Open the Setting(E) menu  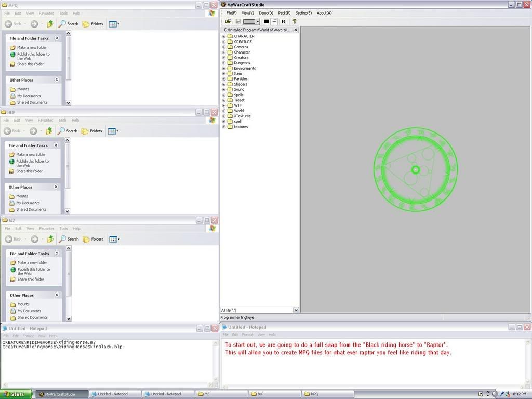pyautogui.click(x=303, y=13)
